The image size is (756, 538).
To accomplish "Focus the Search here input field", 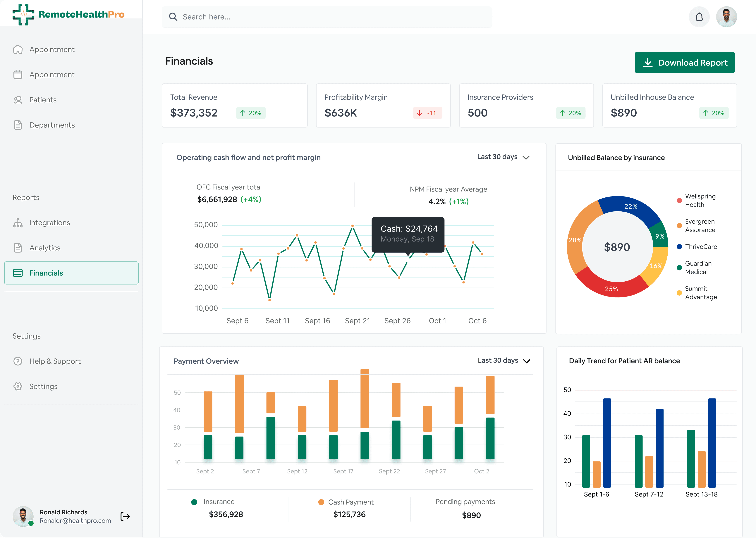I will click(327, 17).
